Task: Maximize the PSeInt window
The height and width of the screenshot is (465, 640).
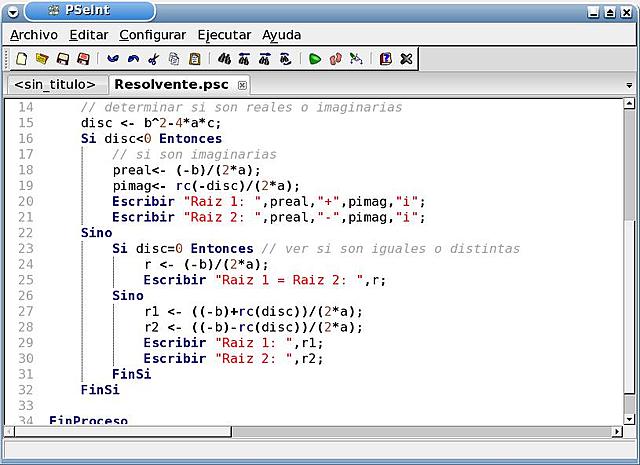Action: pyautogui.click(x=610, y=12)
